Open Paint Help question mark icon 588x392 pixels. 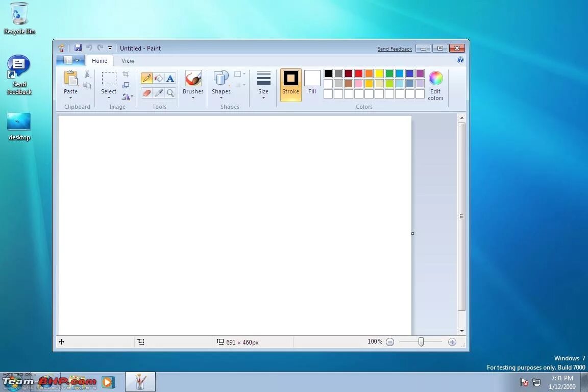(x=460, y=60)
